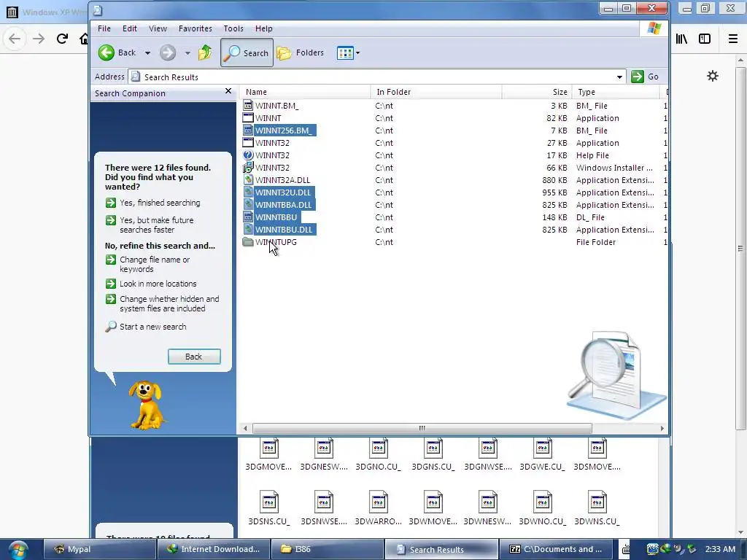Toggle sidebar icon in background browser
The height and width of the screenshot is (560, 747).
pyautogui.click(x=705, y=39)
